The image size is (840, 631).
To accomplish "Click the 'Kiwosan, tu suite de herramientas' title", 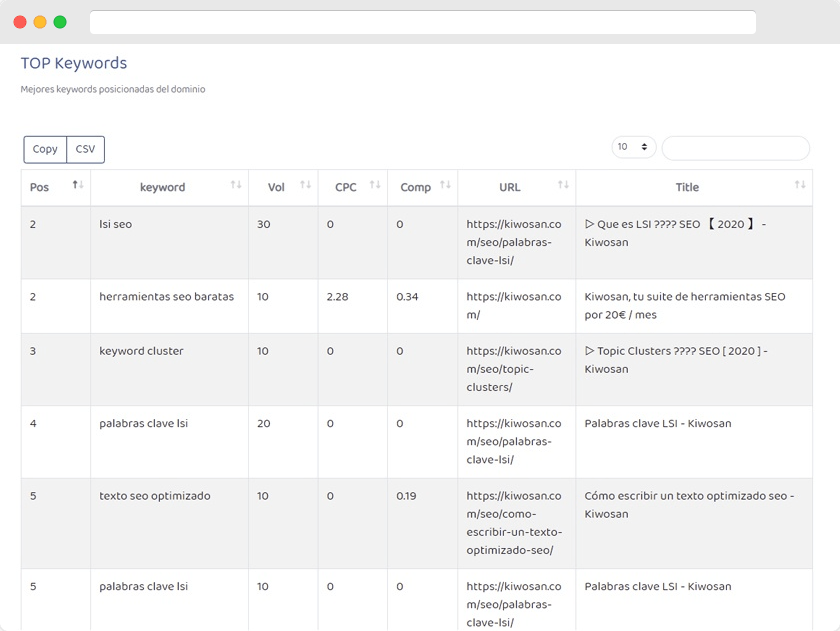I will (685, 306).
